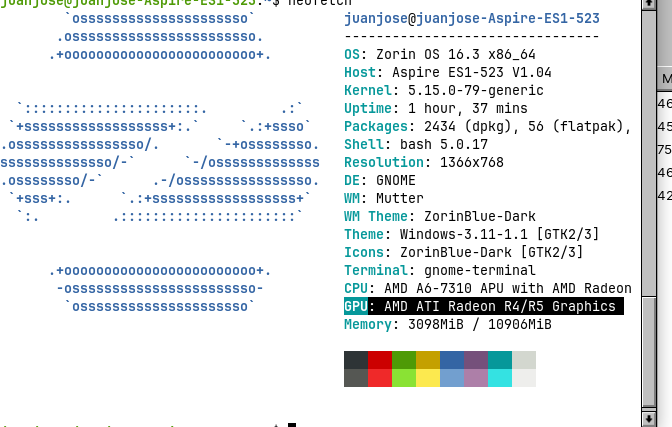Click the dark gray color block
The width and height of the screenshot is (672, 427).
(356, 360)
